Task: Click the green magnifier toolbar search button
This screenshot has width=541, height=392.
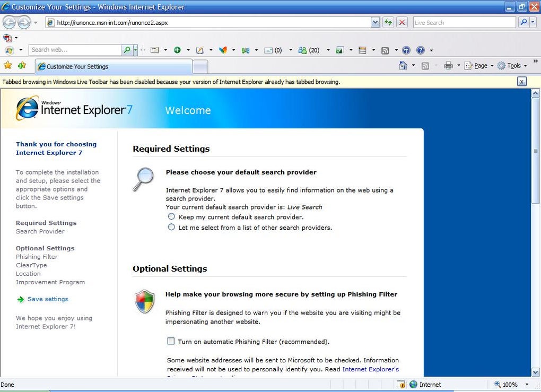Action: coord(127,50)
